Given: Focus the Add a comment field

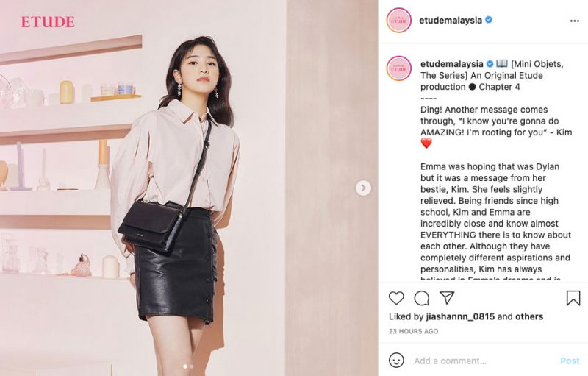Looking at the screenshot, I should click(484, 361).
